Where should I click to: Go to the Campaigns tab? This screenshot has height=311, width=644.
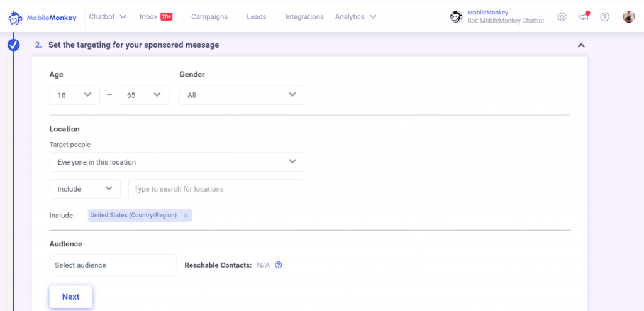click(209, 17)
